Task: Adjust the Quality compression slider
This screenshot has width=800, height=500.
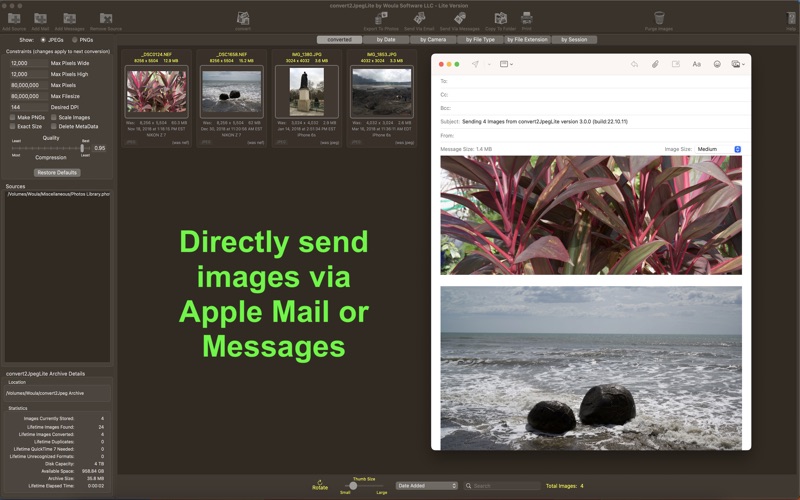Action: tap(82, 148)
